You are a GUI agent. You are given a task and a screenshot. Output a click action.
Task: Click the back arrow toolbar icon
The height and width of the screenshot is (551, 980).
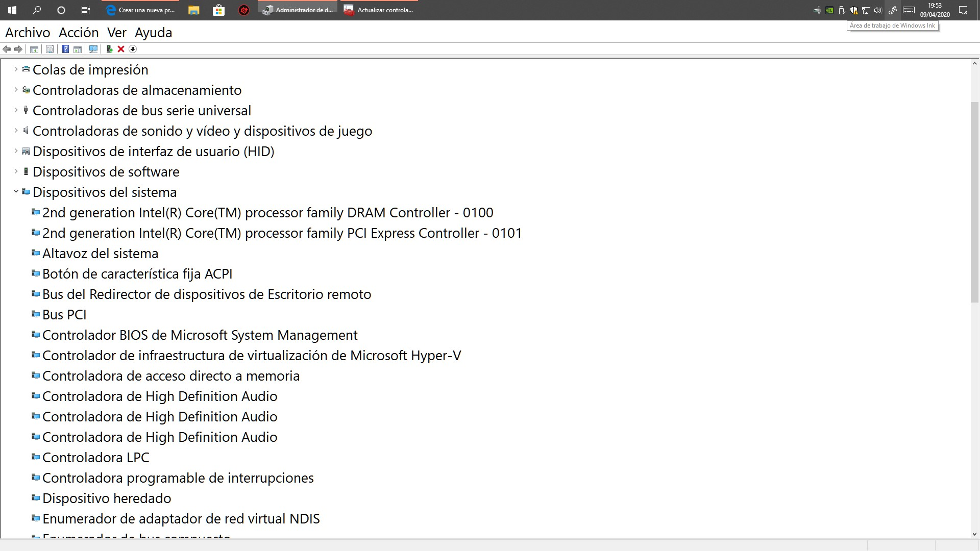(7, 49)
